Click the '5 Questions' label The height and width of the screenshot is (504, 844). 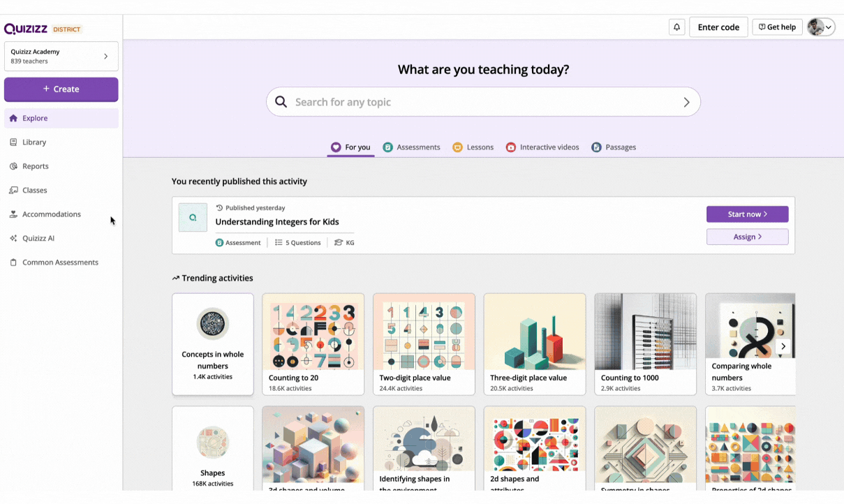303,243
